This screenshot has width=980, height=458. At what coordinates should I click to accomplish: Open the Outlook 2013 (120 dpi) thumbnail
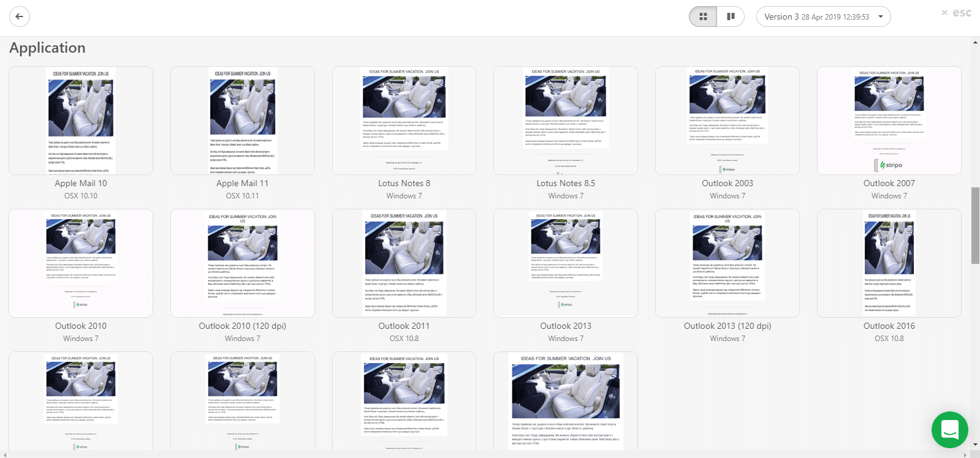click(727, 263)
